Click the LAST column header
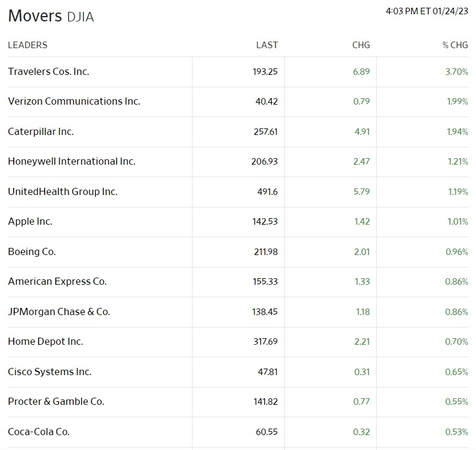The height and width of the screenshot is (450, 476). coord(267,45)
